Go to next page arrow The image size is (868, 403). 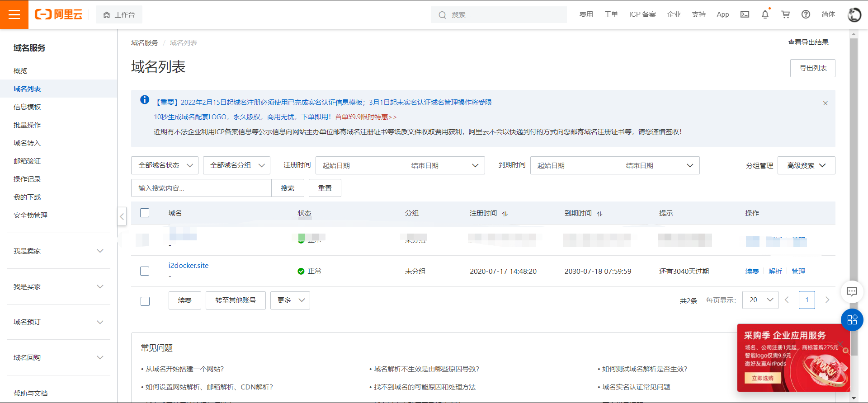click(x=827, y=300)
